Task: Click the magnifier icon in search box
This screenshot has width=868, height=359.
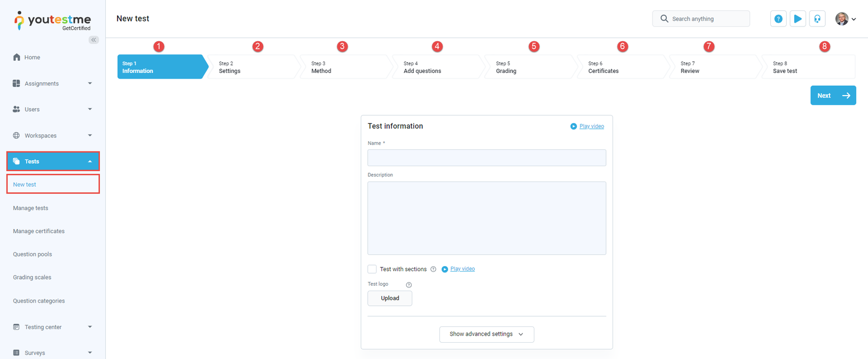Action: point(664,19)
